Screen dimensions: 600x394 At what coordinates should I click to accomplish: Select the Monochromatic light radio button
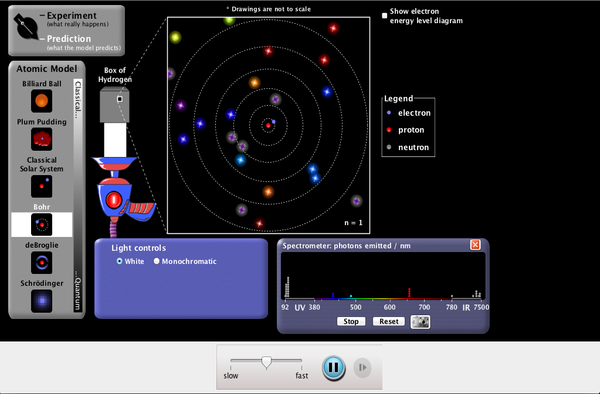coord(156,261)
